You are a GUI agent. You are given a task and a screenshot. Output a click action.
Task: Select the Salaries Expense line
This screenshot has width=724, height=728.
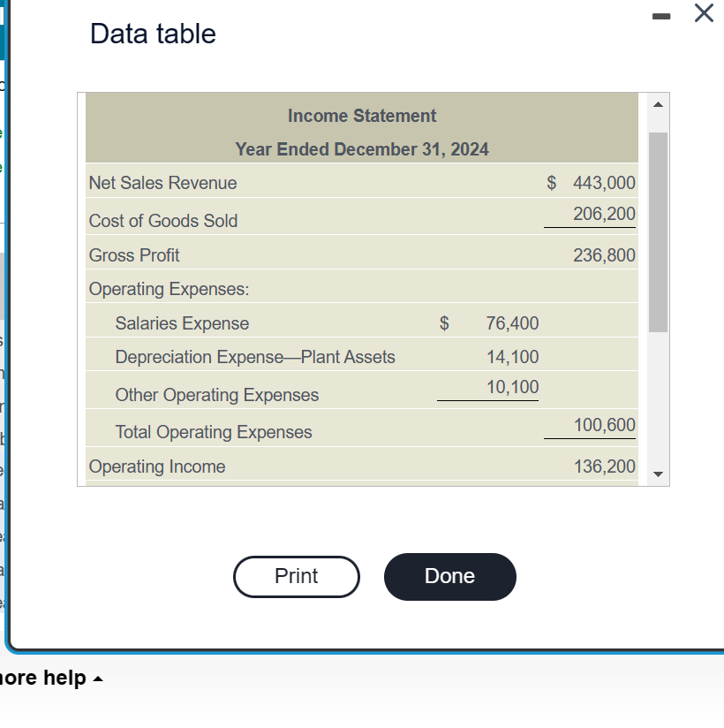[182, 323]
